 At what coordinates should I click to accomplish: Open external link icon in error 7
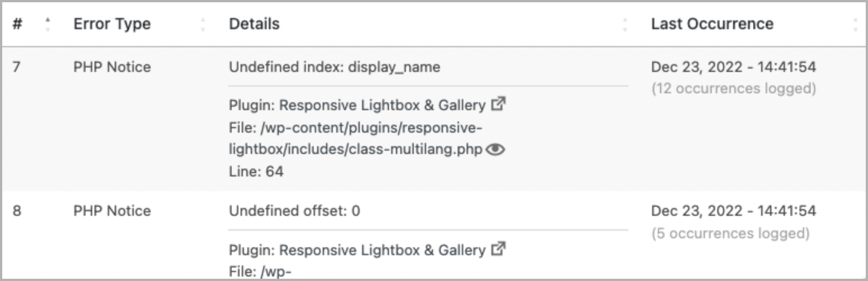(498, 104)
